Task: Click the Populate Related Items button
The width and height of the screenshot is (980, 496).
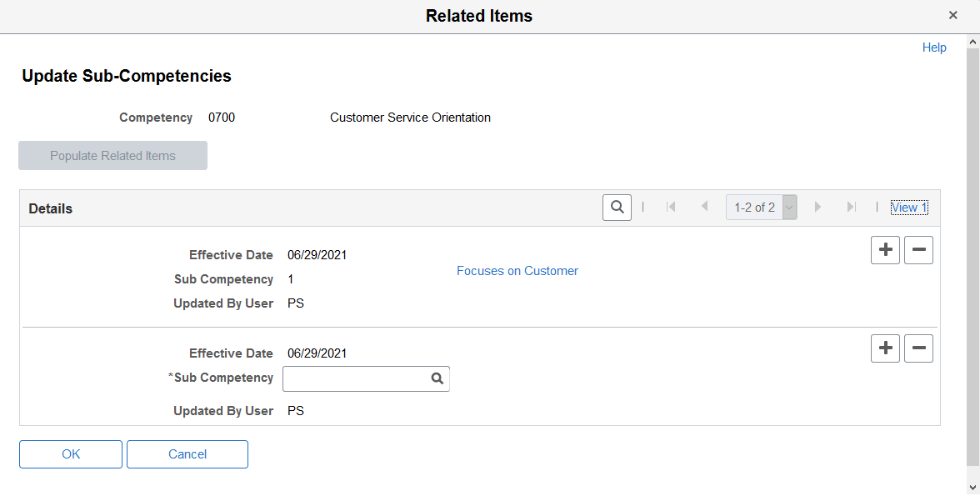Action: (112, 156)
